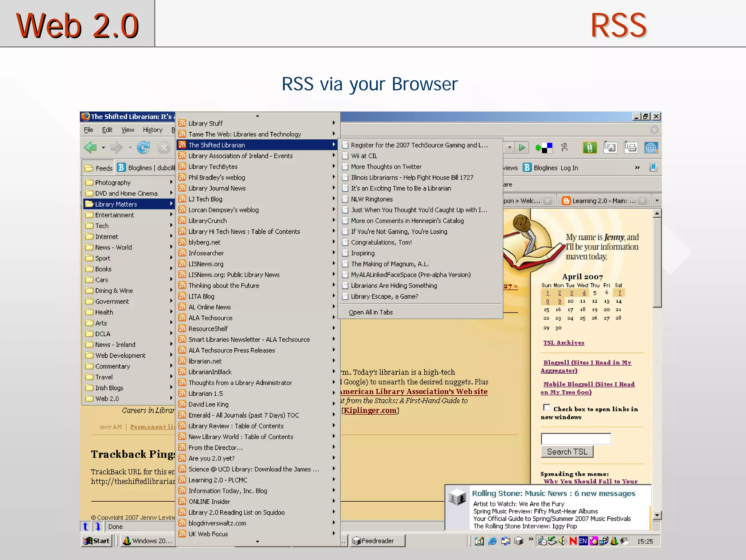Click the orange RSS icon beside LibraryCrunch
This screenshot has height=560, width=746.
[x=182, y=220]
